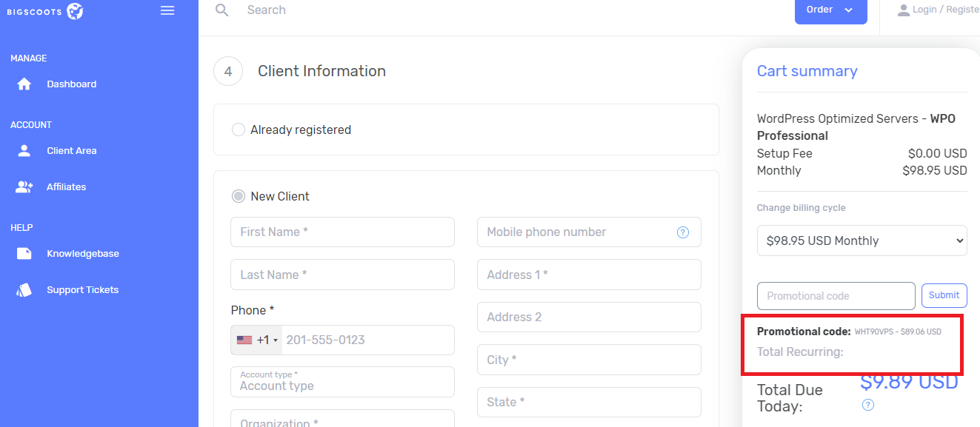This screenshot has width=980, height=427.
Task: Click the Address 1 field
Action: (589, 275)
